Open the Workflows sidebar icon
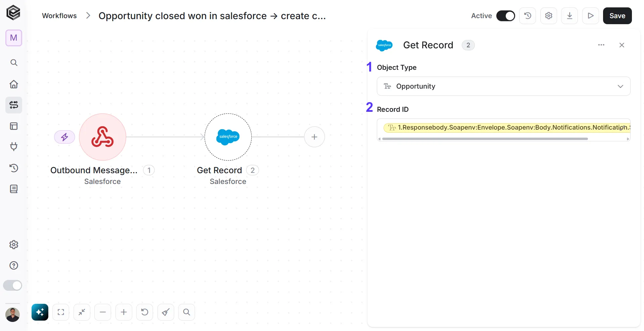 [x=14, y=105]
